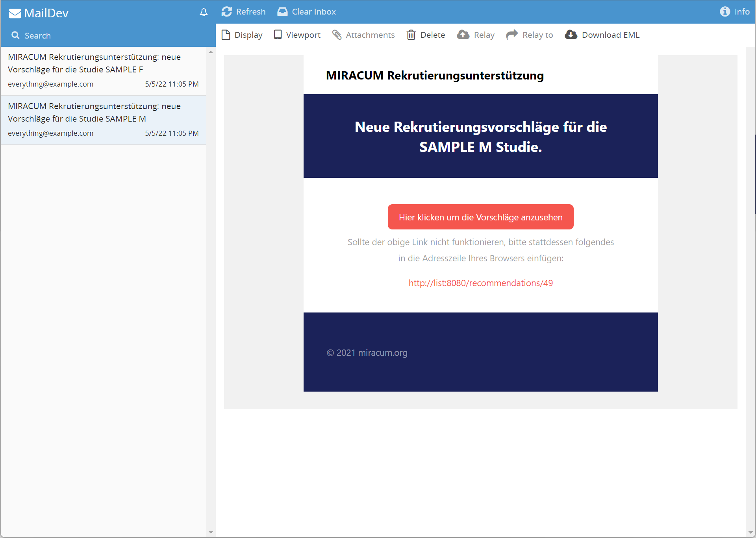Click the Relay cloud upload icon

463,35
